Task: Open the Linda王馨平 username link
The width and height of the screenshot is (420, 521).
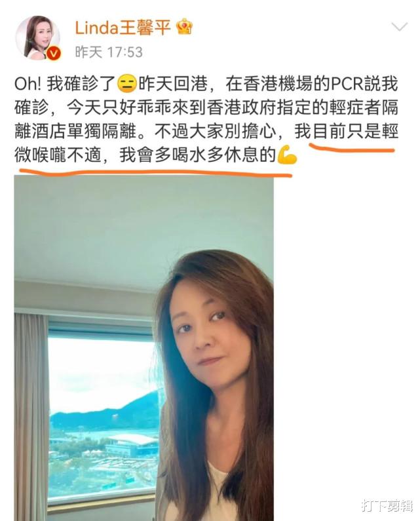Action: tap(123, 28)
